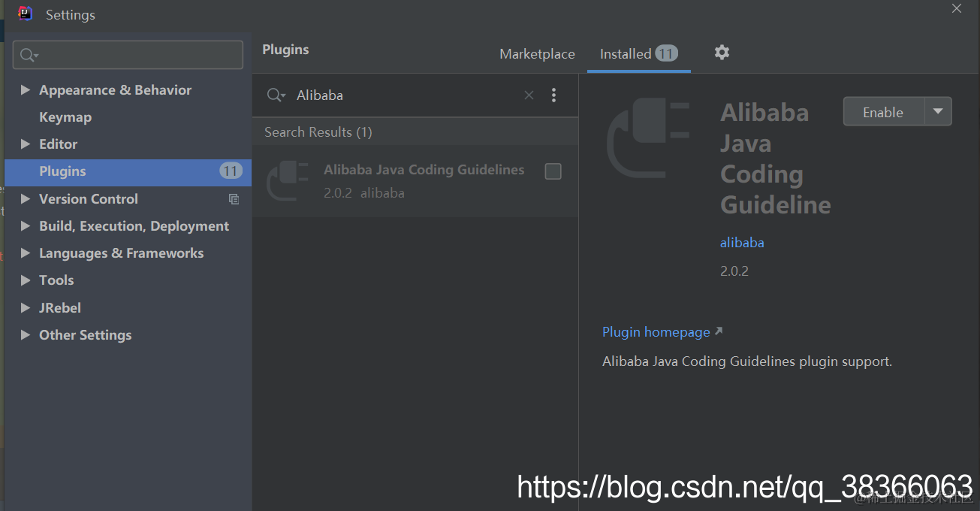Click the Settings title text
This screenshot has width=980, height=511.
[x=71, y=15]
